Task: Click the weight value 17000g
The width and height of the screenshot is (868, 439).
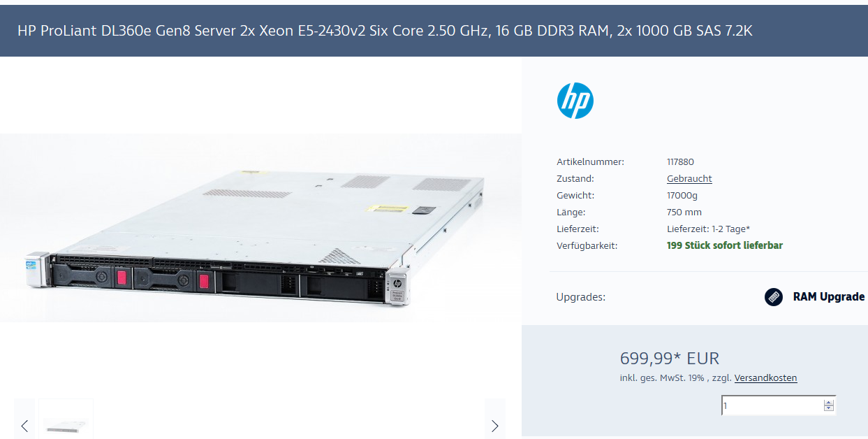Action: [x=683, y=195]
